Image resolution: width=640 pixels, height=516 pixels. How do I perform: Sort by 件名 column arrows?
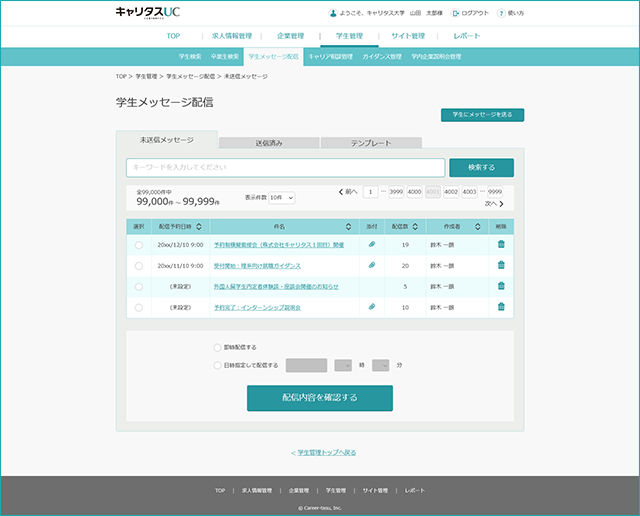click(x=348, y=227)
